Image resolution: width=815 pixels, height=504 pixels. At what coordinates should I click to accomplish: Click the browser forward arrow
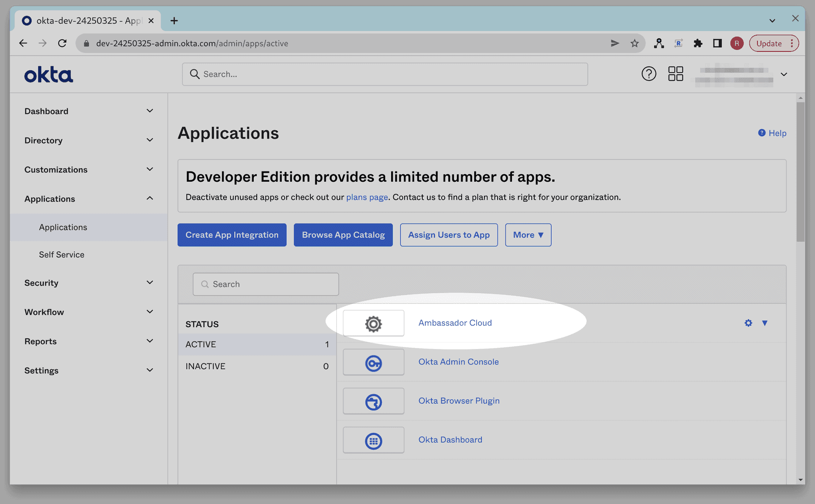pos(43,43)
